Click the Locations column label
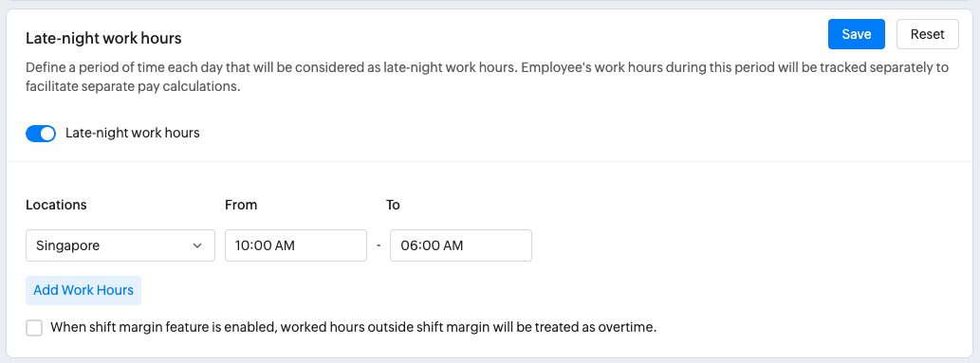The height and width of the screenshot is (363, 980). click(x=56, y=205)
